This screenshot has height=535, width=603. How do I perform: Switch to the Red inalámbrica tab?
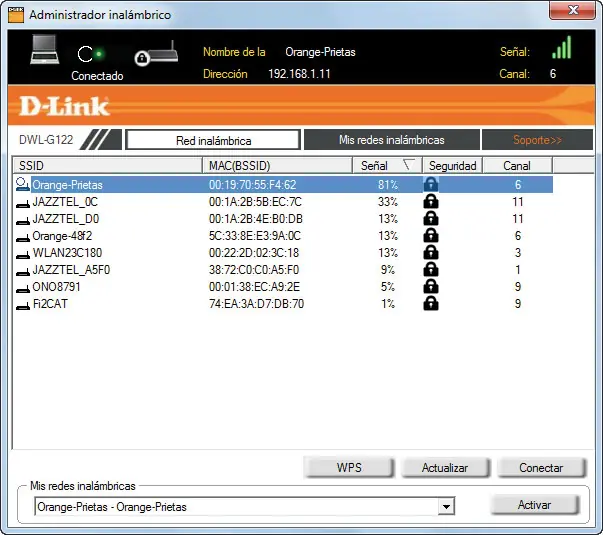click(213, 140)
